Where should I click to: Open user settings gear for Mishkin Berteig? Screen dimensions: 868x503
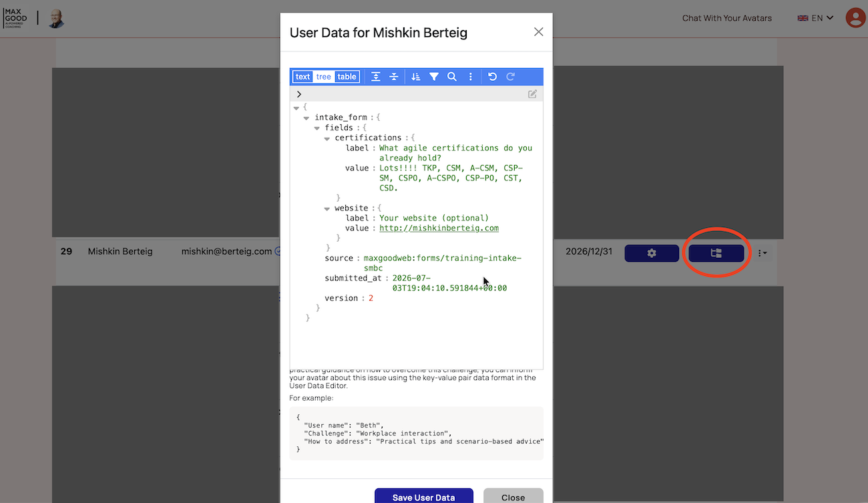point(652,253)
